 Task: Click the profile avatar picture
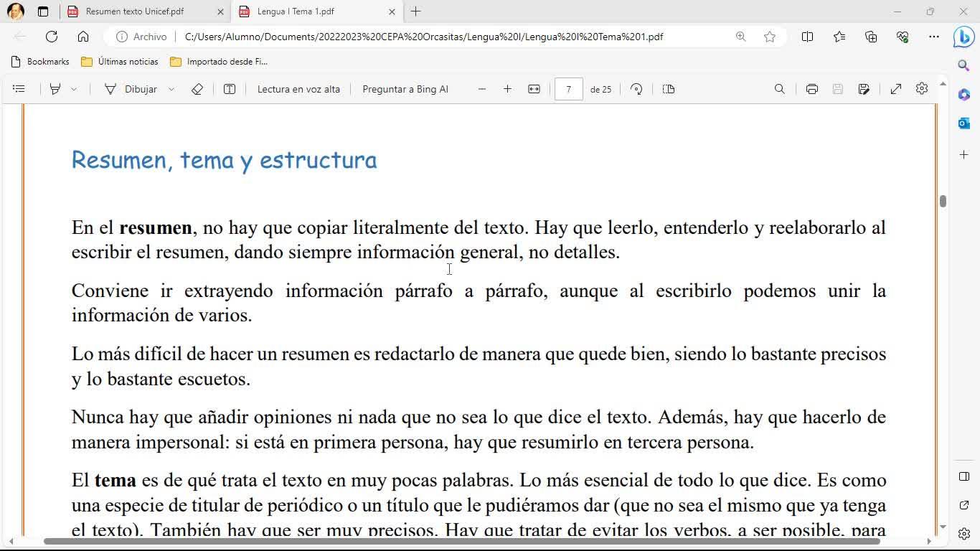tap(16, 11)
